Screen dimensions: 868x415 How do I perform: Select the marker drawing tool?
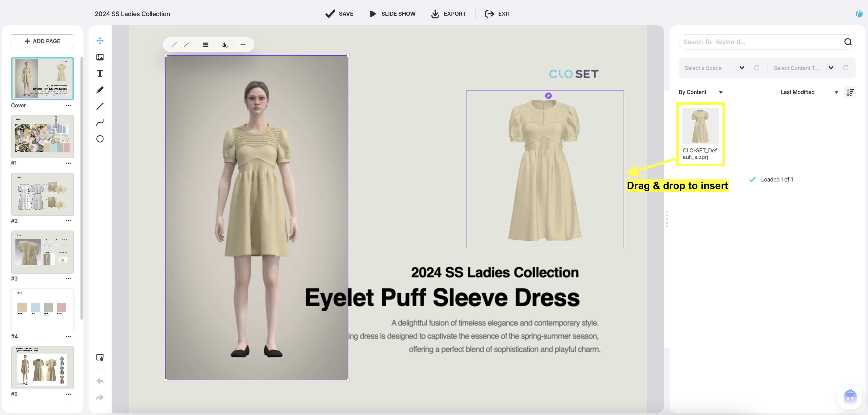[x=100, y=89]
